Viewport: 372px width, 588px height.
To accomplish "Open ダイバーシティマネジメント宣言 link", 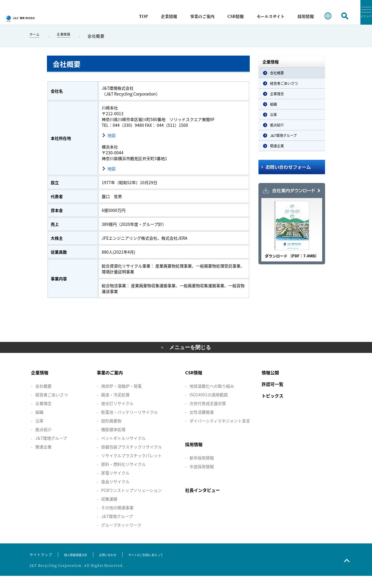I will (x=220, y=421).
